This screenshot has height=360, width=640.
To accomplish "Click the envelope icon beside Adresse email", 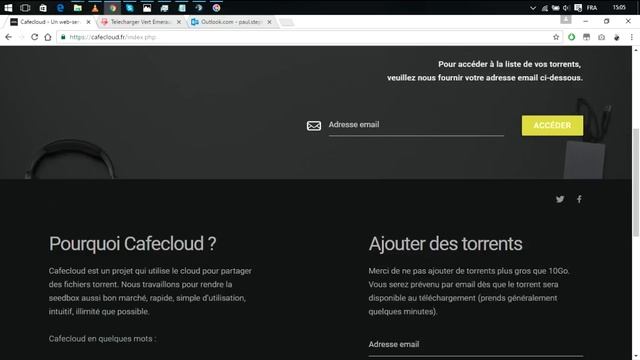I will (x=314, y=126).
